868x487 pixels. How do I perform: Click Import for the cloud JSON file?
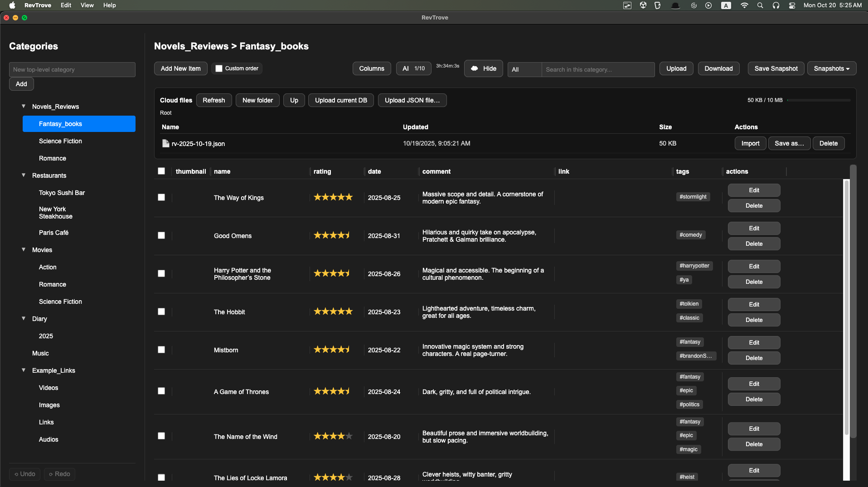point(750,143)
